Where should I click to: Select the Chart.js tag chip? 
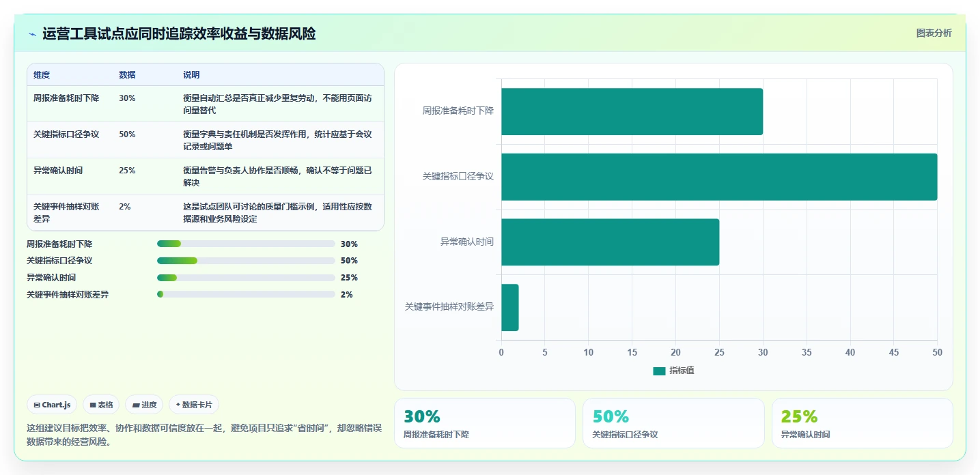pos(52,405)
